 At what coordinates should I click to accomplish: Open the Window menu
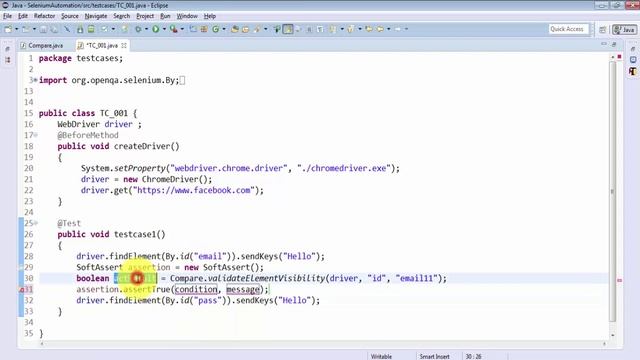pyautogui.click(x=187, y=16)
